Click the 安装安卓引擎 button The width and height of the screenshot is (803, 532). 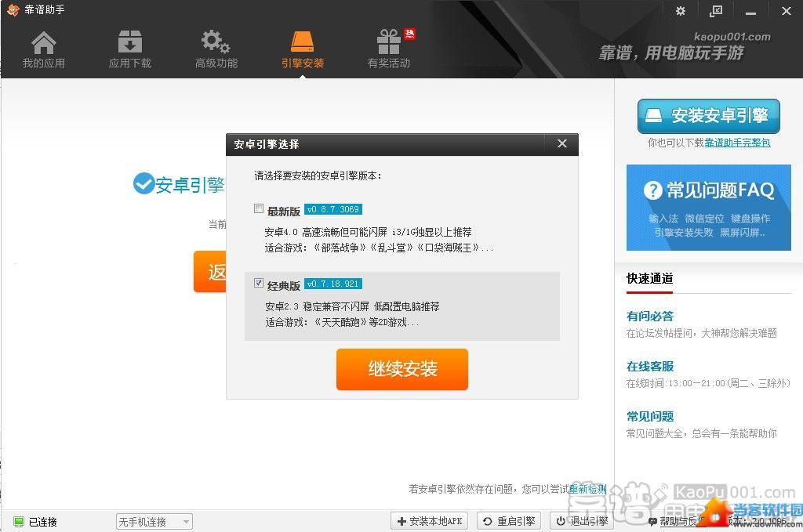click(x=708, y=116)
